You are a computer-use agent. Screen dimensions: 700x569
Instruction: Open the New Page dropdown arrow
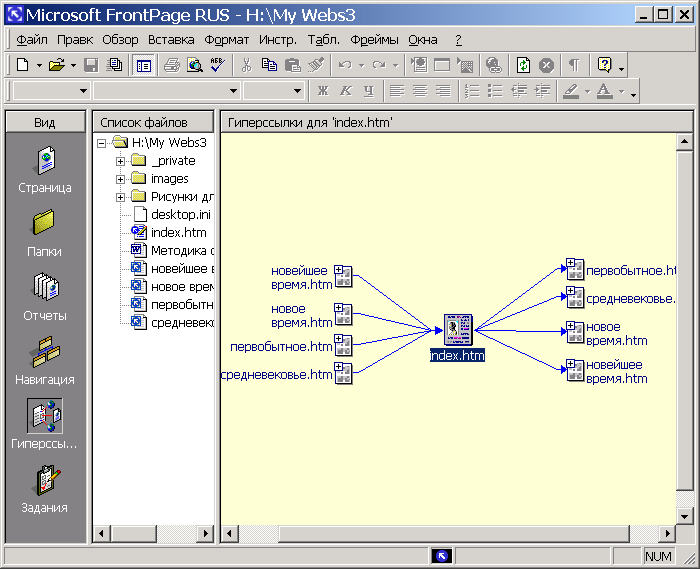coord(39,66)
